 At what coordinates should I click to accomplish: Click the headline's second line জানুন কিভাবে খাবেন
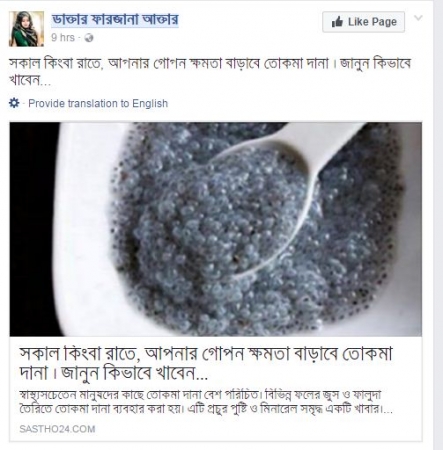pyautogui.click(x=134, y=373)
